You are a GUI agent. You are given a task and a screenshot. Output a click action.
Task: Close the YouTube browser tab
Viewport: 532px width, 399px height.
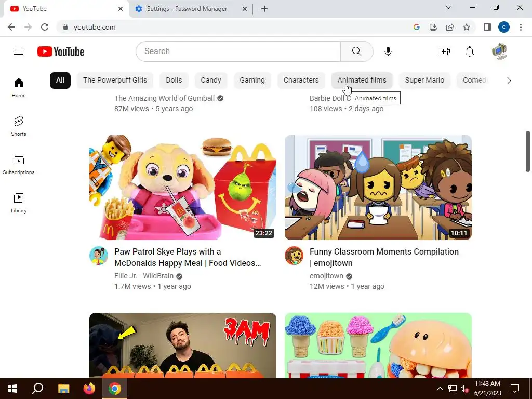pos(121,9)
